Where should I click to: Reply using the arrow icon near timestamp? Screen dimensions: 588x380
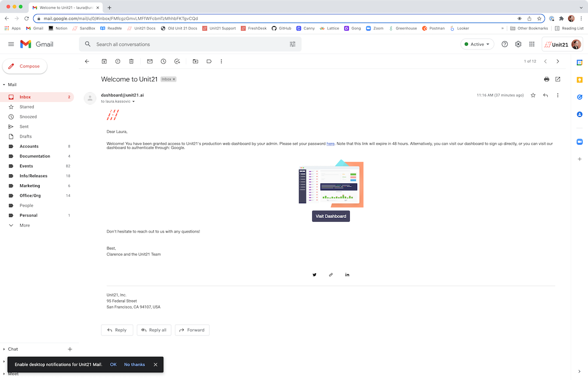[x=545, y=95]
